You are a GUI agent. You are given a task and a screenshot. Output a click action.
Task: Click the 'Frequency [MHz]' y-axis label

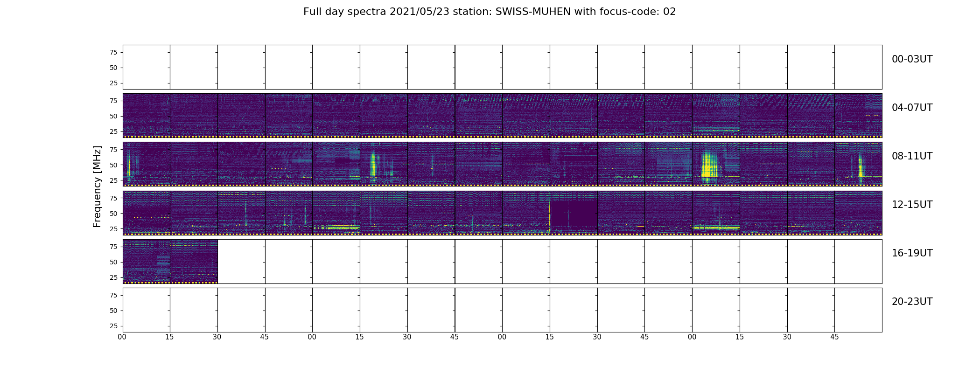point(97,186)
